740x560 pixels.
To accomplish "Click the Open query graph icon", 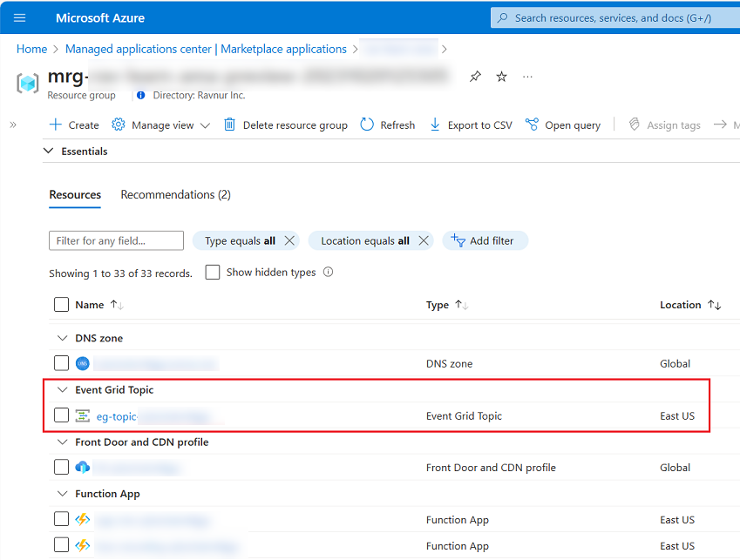I will tap(532, 125).
